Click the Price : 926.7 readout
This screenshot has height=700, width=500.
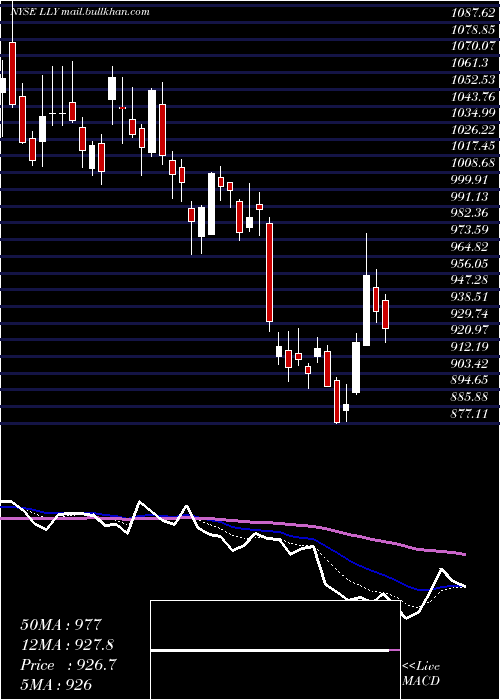(x=69, y=665)
